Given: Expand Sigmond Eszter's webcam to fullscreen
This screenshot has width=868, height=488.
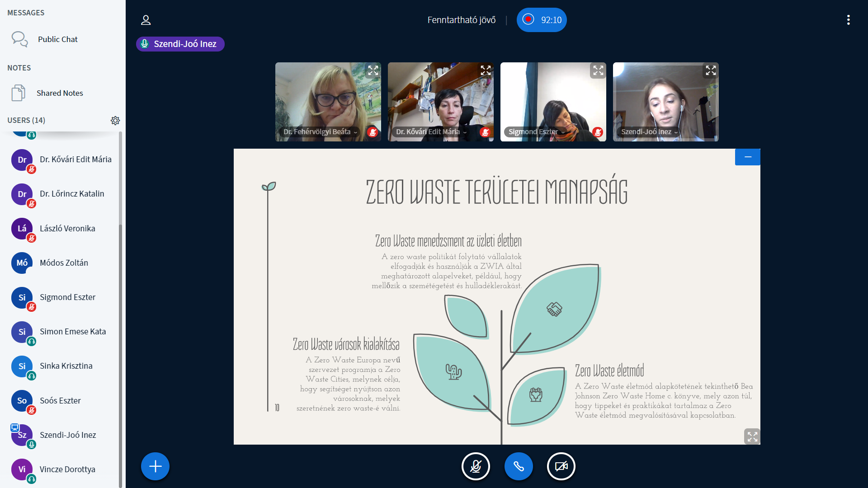Looking at the screenshot, I should pos(598,70).
